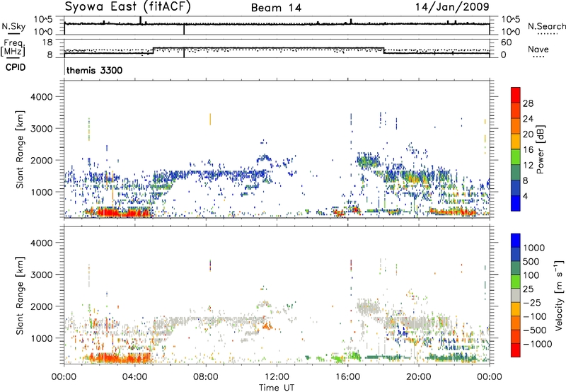Screen dimensions: 566x392
Task: Select the '4' label on Power colorbar
Action: (526, 197)
